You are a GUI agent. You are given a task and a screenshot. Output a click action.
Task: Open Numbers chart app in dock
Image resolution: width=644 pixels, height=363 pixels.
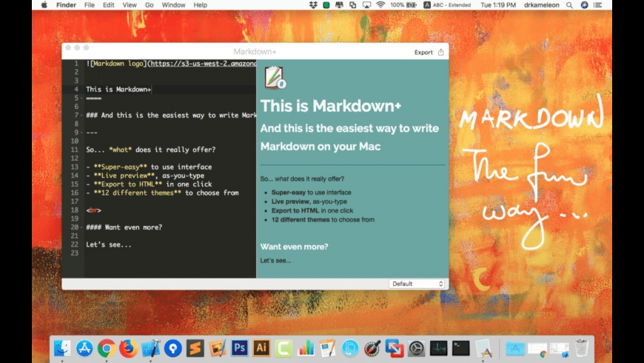[306, 348]
